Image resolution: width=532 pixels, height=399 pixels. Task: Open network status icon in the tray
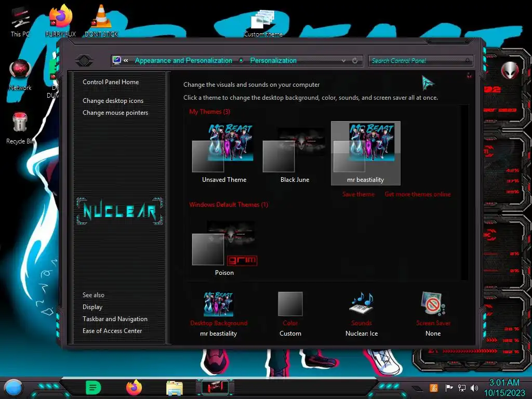coord(462,388)
